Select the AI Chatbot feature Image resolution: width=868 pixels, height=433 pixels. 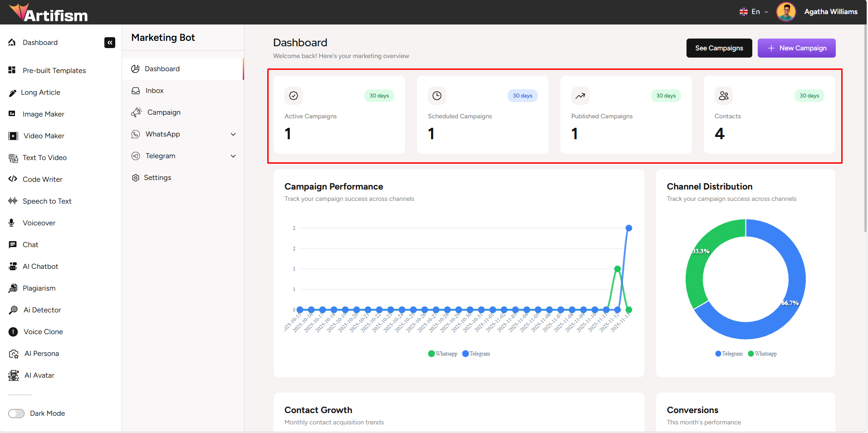[40, 266]
